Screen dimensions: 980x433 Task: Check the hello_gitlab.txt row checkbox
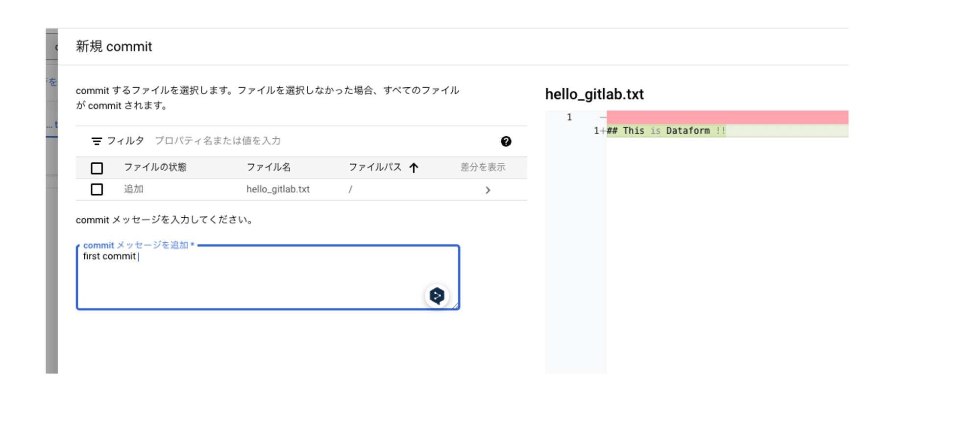(97, 189)
